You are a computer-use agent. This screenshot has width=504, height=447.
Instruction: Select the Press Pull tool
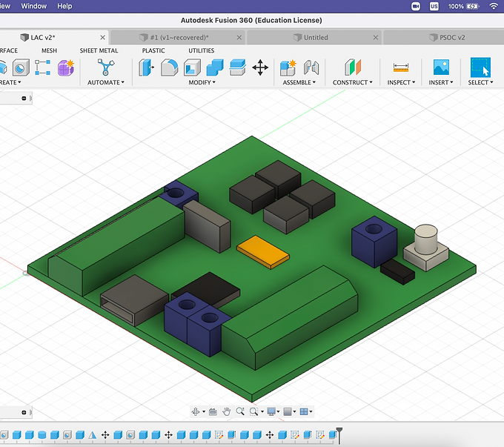(146, 67)
